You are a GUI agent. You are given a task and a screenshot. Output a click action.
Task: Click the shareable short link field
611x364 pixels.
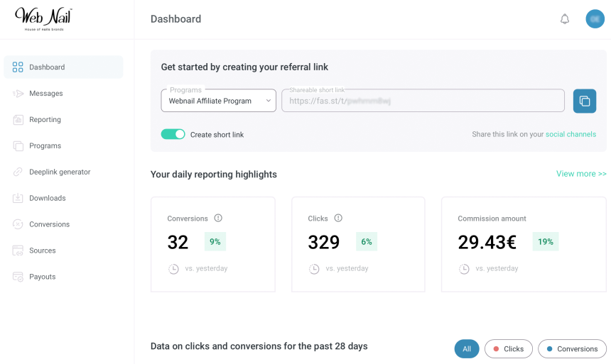click(423, 101)
